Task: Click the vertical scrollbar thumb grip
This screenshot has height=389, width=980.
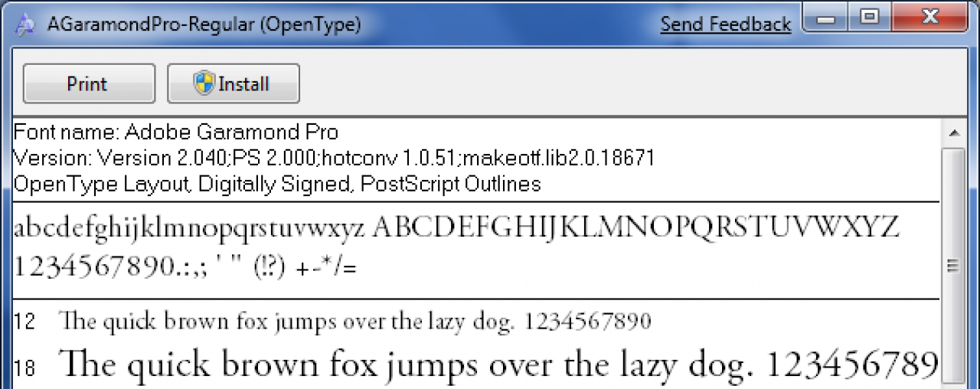Action: click(954, 266)
